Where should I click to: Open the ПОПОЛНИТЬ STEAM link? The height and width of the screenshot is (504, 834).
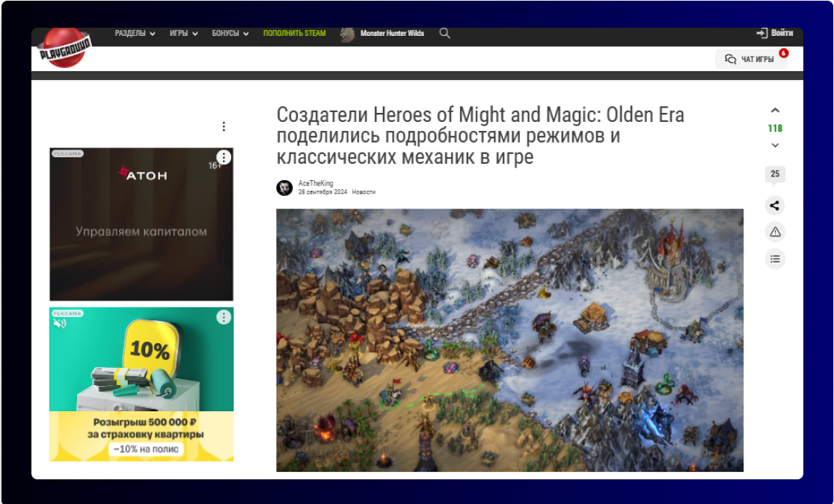[x=293, y=33]
